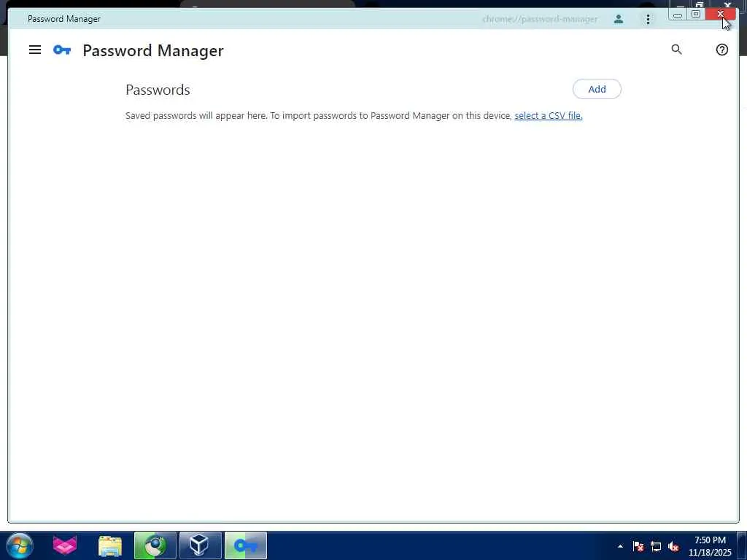Click the chrome://password-manager address text
747x560 pixels.
pyautogui.click(x=540, y=19)
